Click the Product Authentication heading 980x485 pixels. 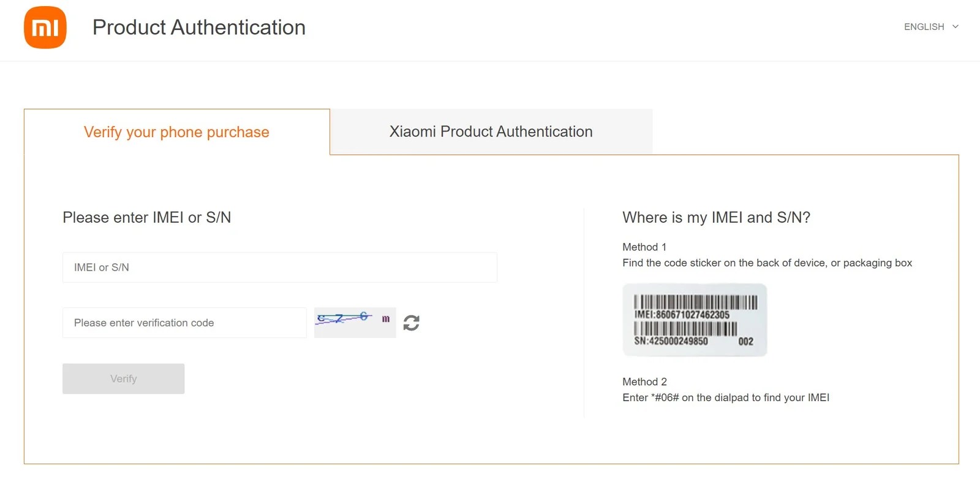point(198,28)
